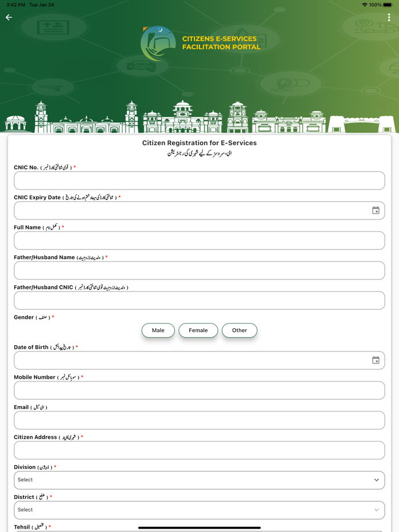Screen dimensions: 399x532
Task: Click the Father/Husband CNIC field
Action: pos(199,300)
